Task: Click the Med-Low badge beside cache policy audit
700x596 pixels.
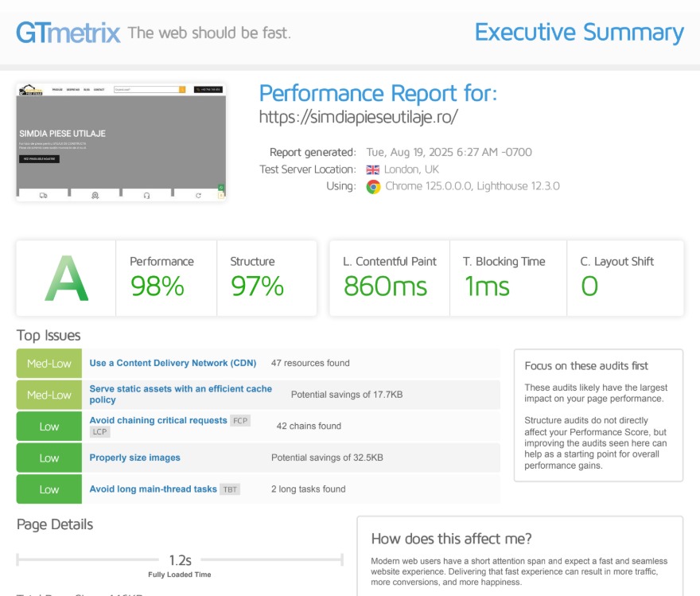Action: [49, 395]
